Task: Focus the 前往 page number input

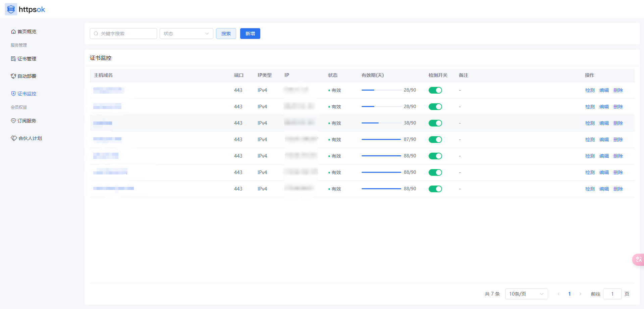Action: pyautogui.click(x=612, y=294)
